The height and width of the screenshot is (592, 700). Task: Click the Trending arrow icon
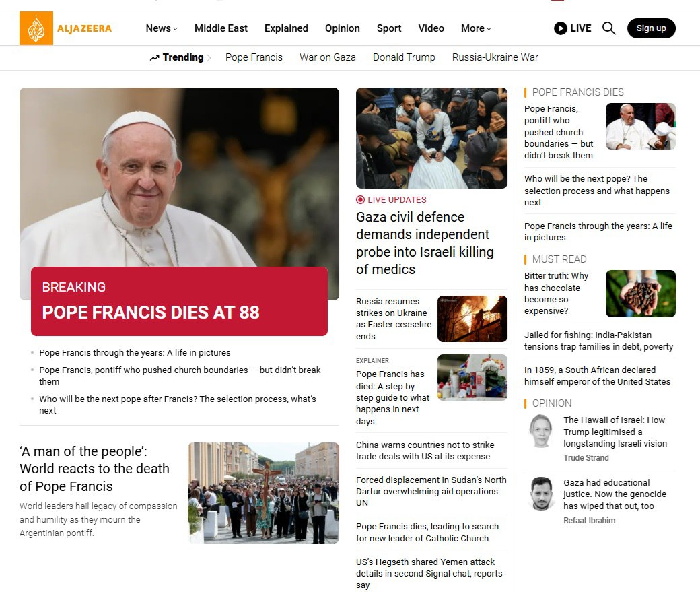[155, 58]
